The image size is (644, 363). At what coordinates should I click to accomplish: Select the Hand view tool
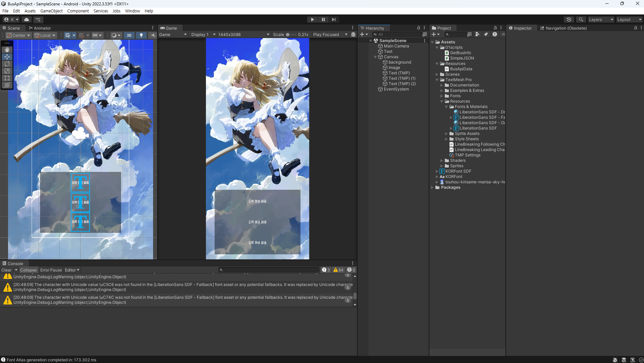[7, 49]
